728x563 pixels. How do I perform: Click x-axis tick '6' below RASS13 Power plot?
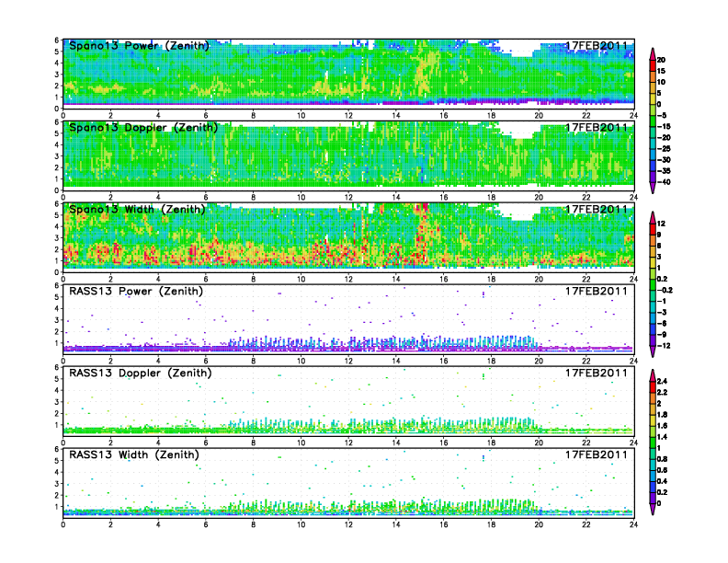pos(206,361)
